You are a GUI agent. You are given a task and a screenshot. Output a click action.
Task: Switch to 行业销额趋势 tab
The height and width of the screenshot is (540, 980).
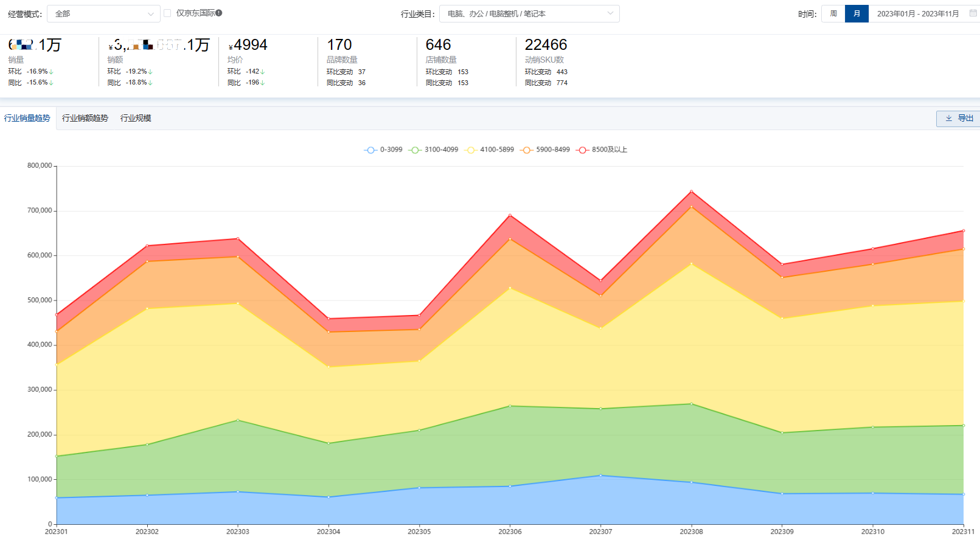pyautogui.click(x=85, y=118)
